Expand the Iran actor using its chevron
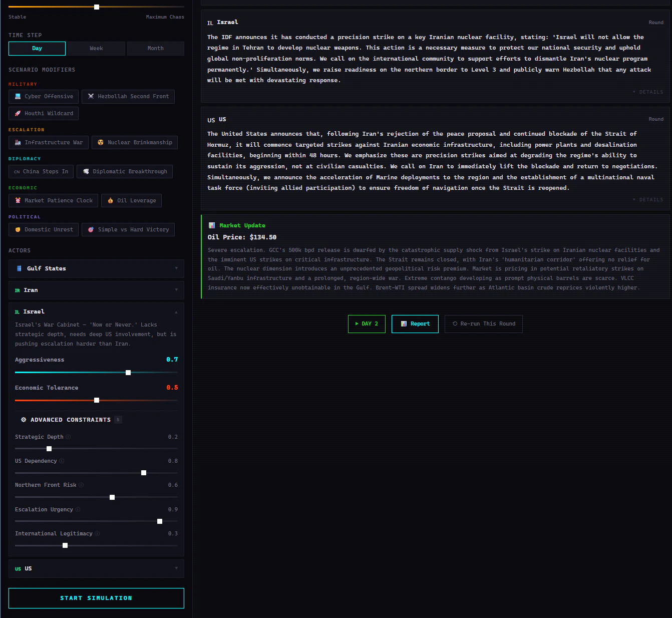Image resolution: width=672 pixels, height=618 pixels. [176, 290]
